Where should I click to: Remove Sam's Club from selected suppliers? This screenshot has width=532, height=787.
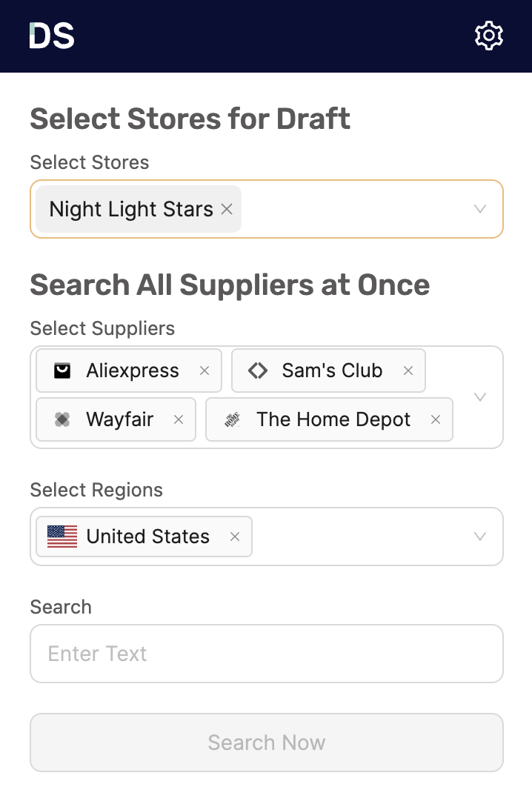[408, 371]
